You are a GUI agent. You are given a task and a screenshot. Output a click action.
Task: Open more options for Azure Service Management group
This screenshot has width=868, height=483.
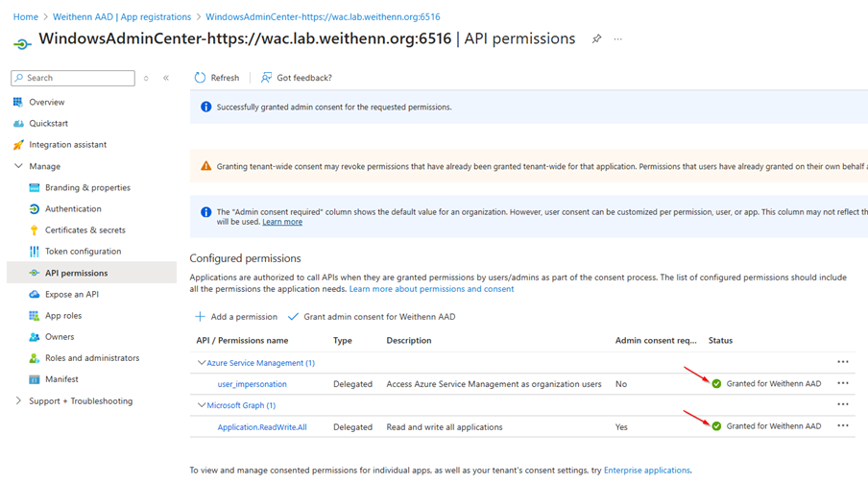click(842, 362)
